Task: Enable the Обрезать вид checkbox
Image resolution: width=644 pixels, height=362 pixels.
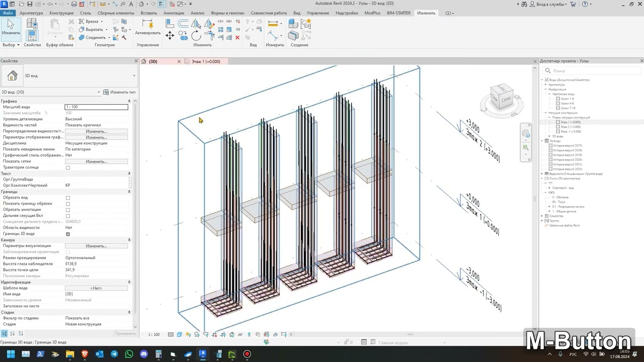Action: [68, 198]
